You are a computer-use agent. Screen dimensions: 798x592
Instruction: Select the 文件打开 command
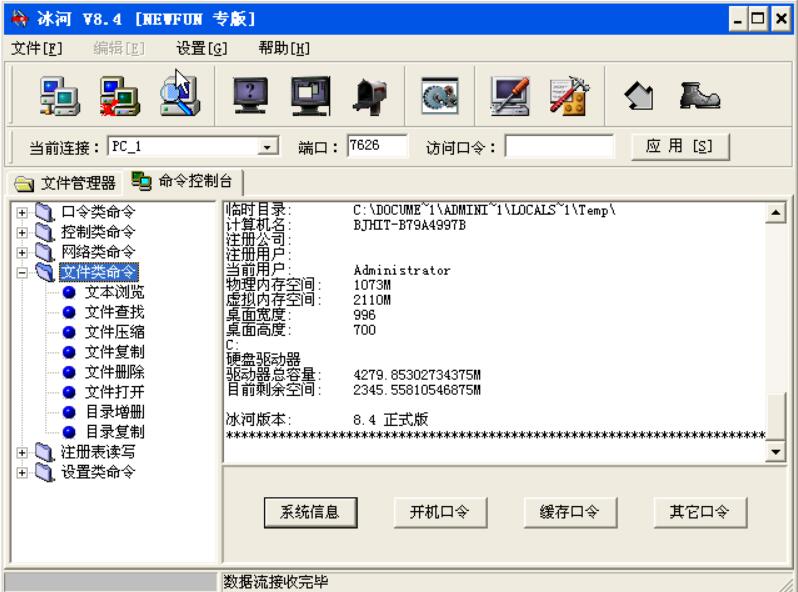pyautogui.click(x=115, y=392)
